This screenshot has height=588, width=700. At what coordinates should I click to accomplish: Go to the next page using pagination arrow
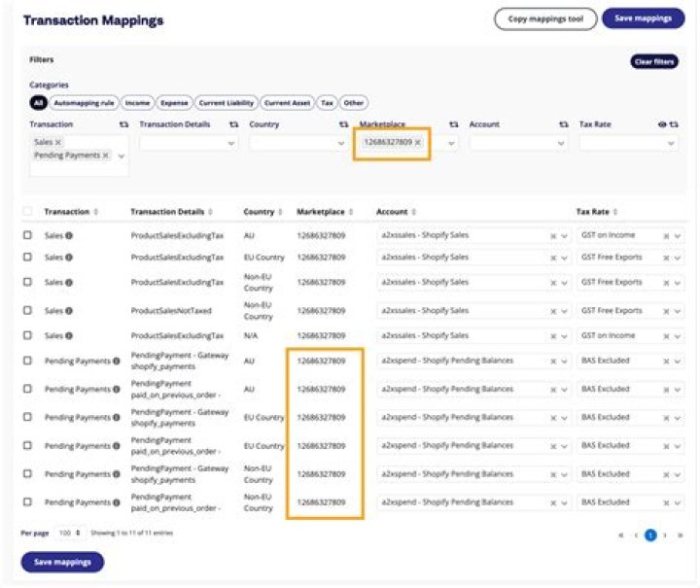[666, 535]
